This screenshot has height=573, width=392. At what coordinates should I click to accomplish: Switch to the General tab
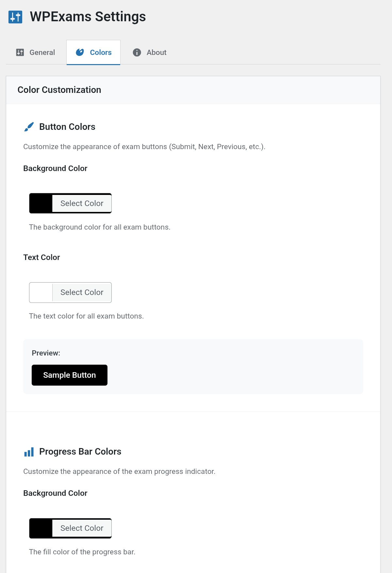42,52
